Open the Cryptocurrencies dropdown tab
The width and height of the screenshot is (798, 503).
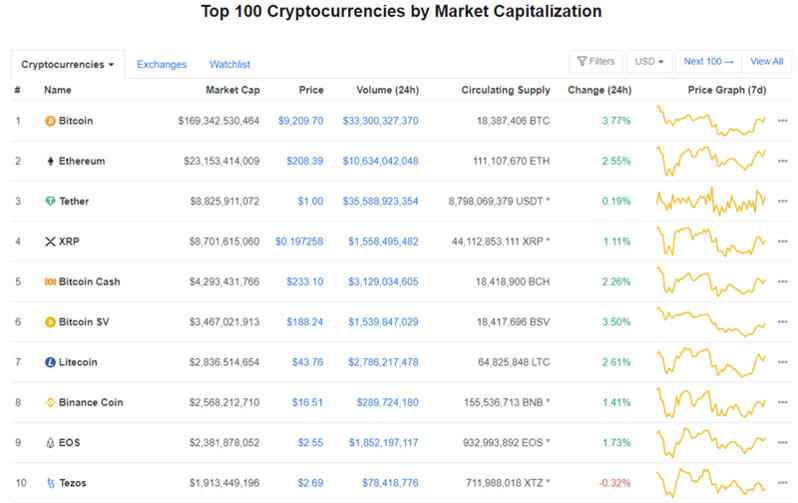point(68,64)
